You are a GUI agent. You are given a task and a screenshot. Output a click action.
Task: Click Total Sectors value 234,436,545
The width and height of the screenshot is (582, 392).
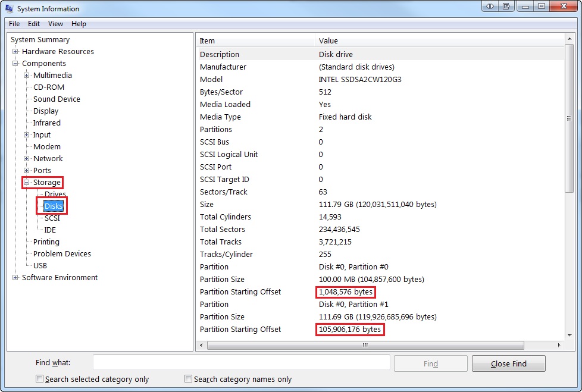click(x=339, y=229)
